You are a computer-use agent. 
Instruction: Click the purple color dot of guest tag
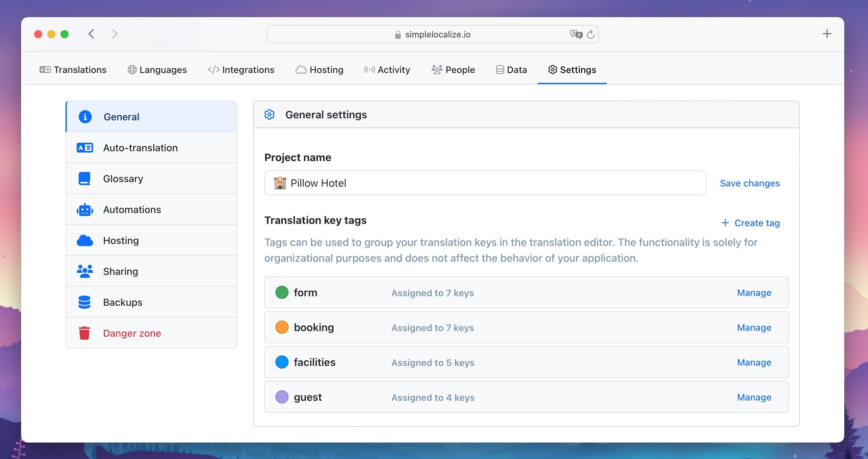282,397
